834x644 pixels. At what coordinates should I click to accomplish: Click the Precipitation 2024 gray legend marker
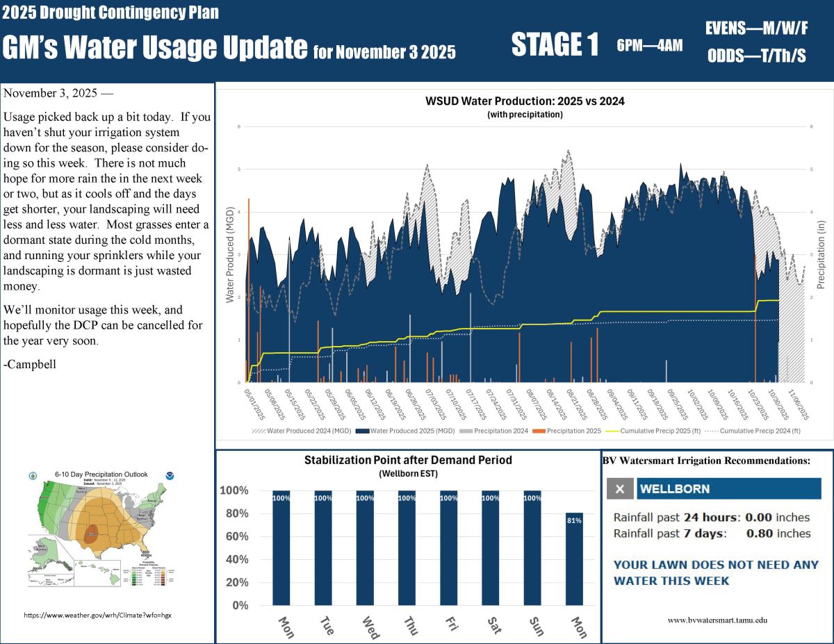[x=464, y=431]
